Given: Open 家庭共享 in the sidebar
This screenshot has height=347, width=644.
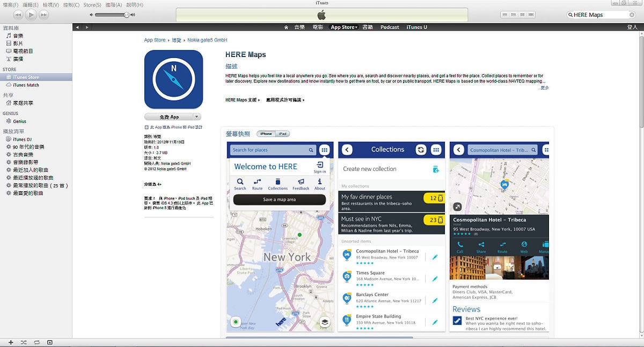Looking at the screenshot, I should point(23,103).
